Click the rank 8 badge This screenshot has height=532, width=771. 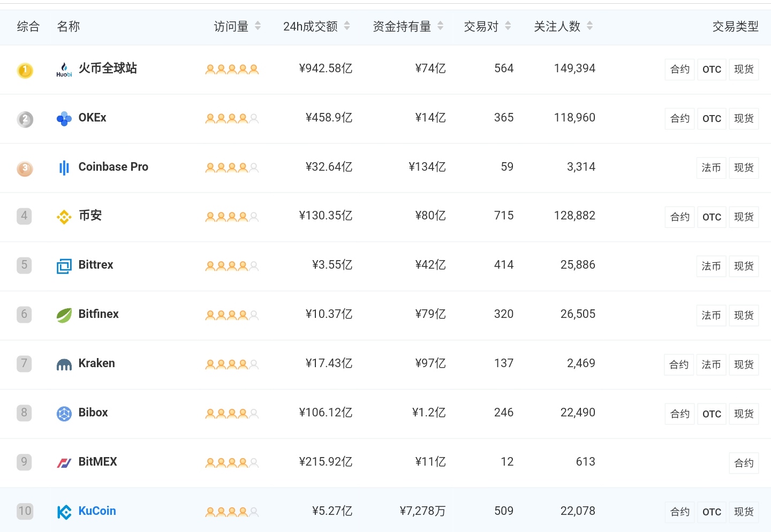click(24, 413)
